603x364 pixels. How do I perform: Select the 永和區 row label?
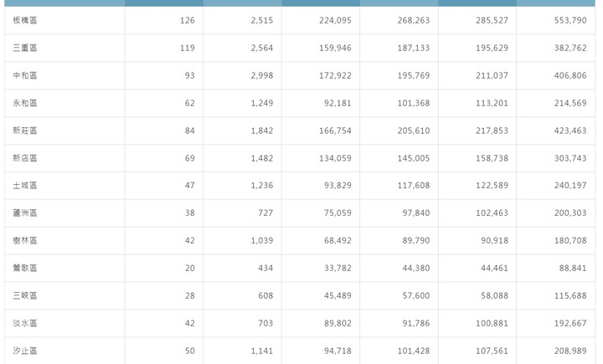(26, 103)
